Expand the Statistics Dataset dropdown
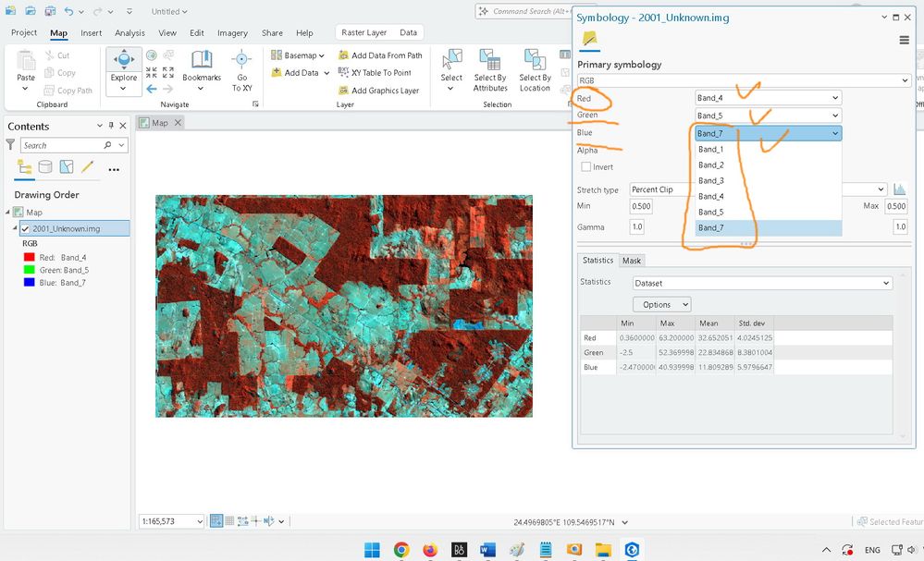Screen dimensions: 924x561 tap(761, 283)
